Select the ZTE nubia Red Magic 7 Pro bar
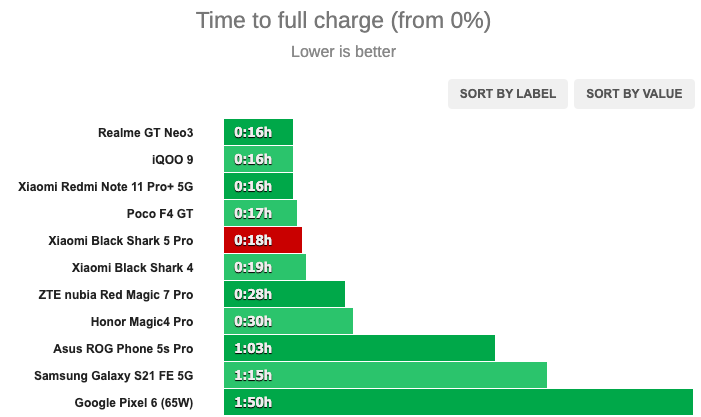The width and height of the screenshot is (701, 417). [284, 294]
